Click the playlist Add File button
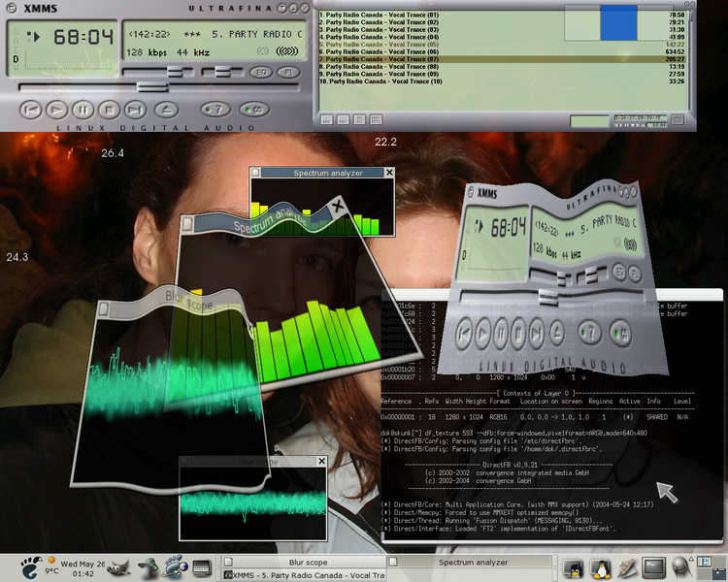The image size is (728, 582). [x=327, y=119]
